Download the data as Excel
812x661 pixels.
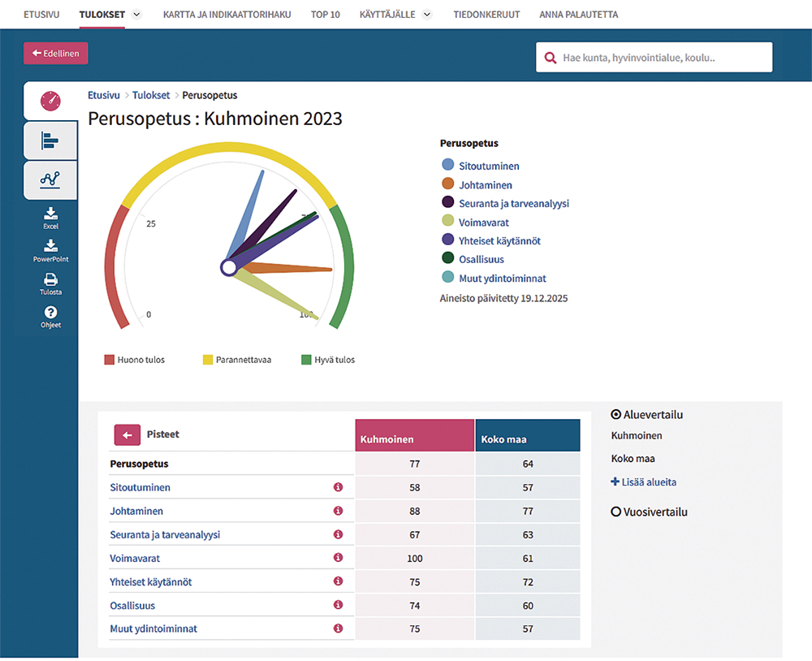pos(50,217)
